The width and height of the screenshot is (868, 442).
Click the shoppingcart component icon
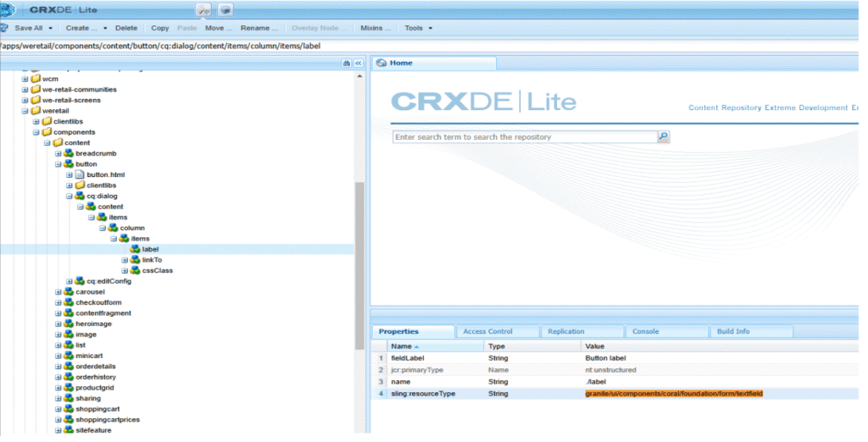[69, 409]
